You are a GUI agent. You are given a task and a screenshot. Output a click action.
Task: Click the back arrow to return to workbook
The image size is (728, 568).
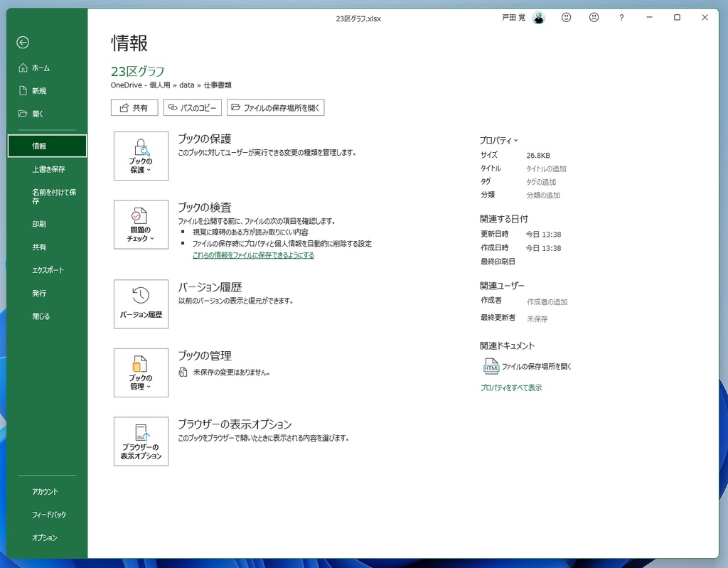coord(23,42)
